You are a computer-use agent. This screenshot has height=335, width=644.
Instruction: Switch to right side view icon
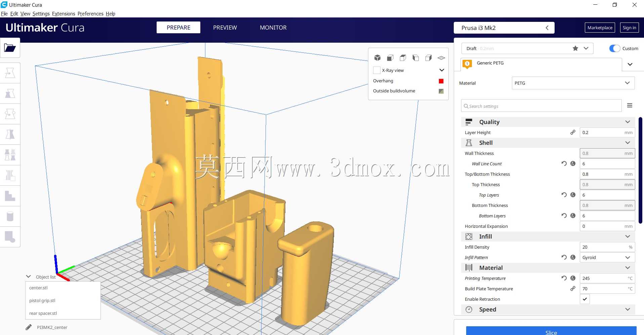pyautogui.click(x=429, y=58)
